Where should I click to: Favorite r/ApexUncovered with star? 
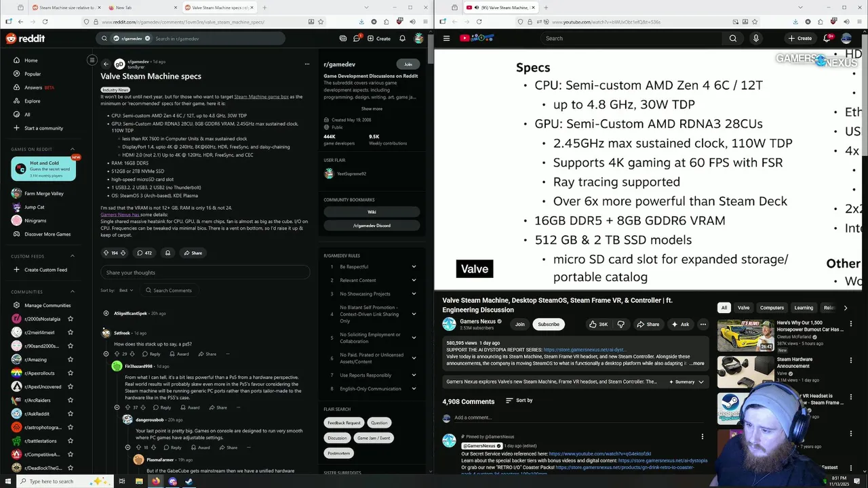(71, 386)
